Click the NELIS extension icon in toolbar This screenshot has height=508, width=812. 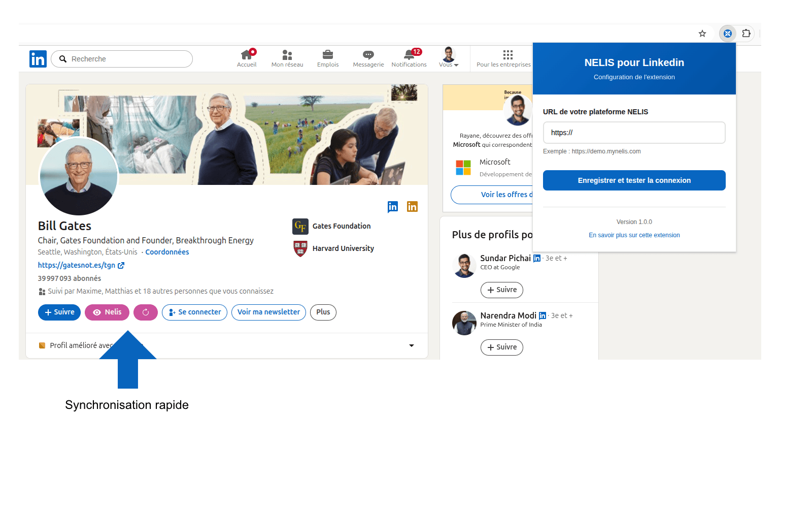tap(728, 34)
